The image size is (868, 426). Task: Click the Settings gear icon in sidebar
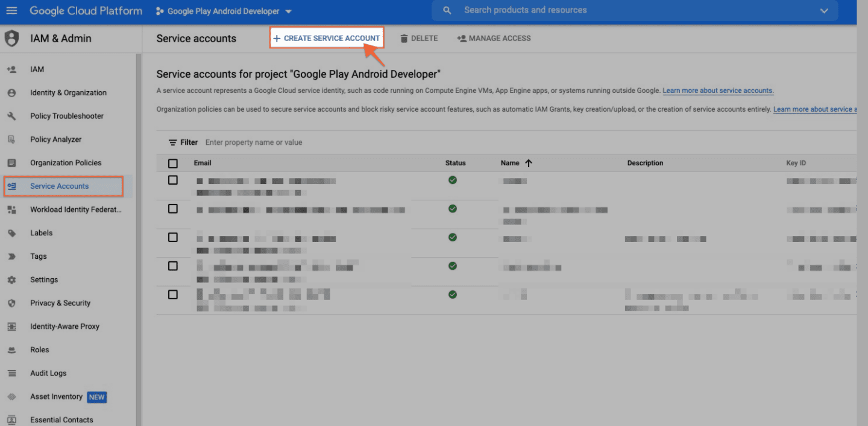[x=11, y=280]
